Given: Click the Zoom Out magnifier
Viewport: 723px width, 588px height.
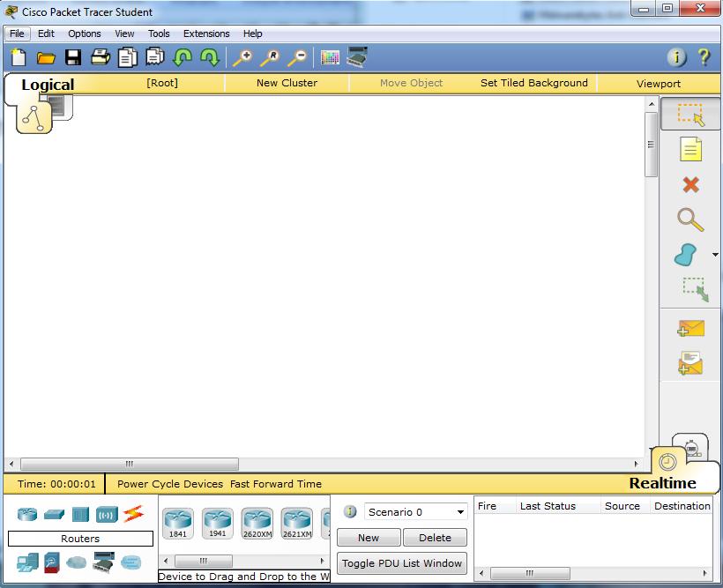Looking at the screenshot, I should coord(297,58).
